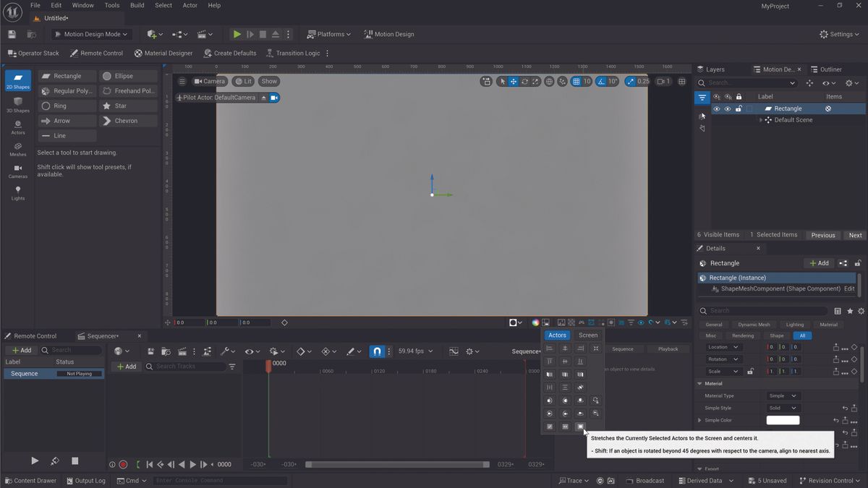Select the Arrow shape tool
The image size is (868, 488).
click(67, 120)
